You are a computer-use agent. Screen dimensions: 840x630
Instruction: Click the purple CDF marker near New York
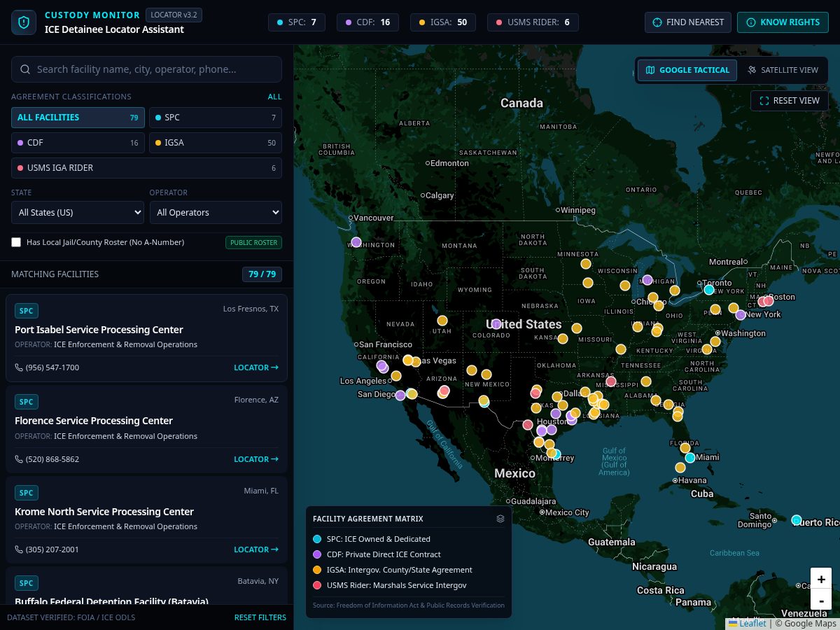[x=741, y=315]
